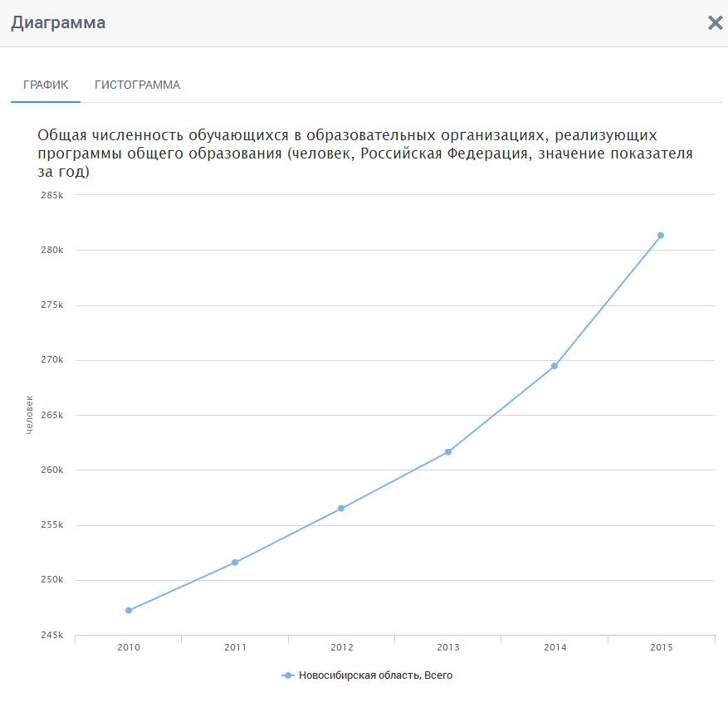Image resolution: width=728 pixels, height=702 pixels.
Task: Click the 270k y-axis label
Action: tap(52, 359)
